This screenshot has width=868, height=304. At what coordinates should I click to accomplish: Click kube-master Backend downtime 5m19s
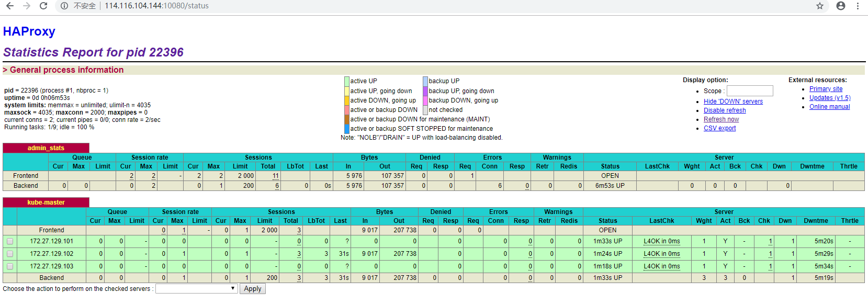[824, 278]
